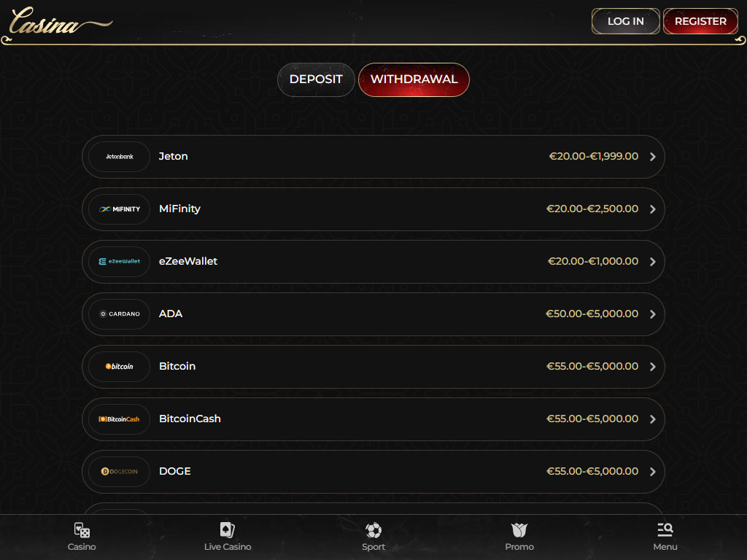Expand the BitcoinCash row chevron
The height and width of the screenshot is (560, 747).
coord(652,419)
